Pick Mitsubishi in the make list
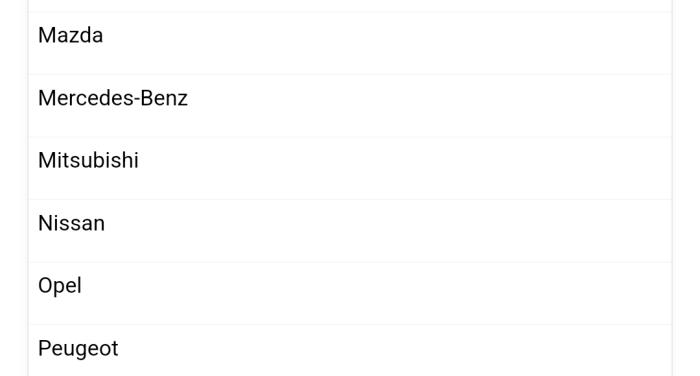Image resolution: width=700 pixels, height=376 pixels. (x=350, y=168)
